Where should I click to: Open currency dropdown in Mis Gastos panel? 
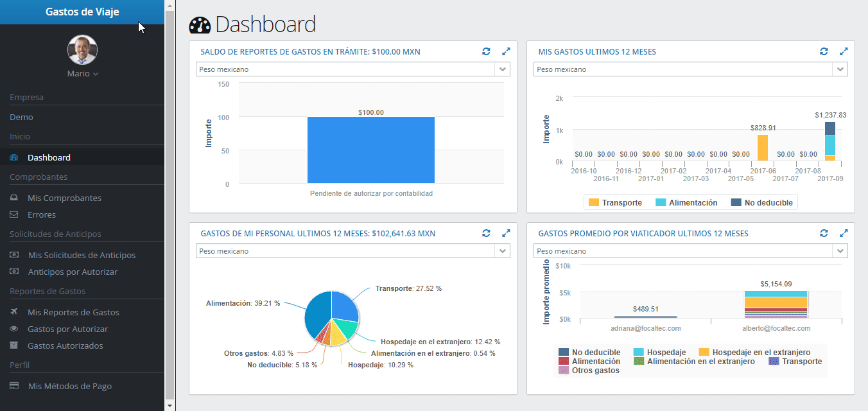[x=691, y=69]
